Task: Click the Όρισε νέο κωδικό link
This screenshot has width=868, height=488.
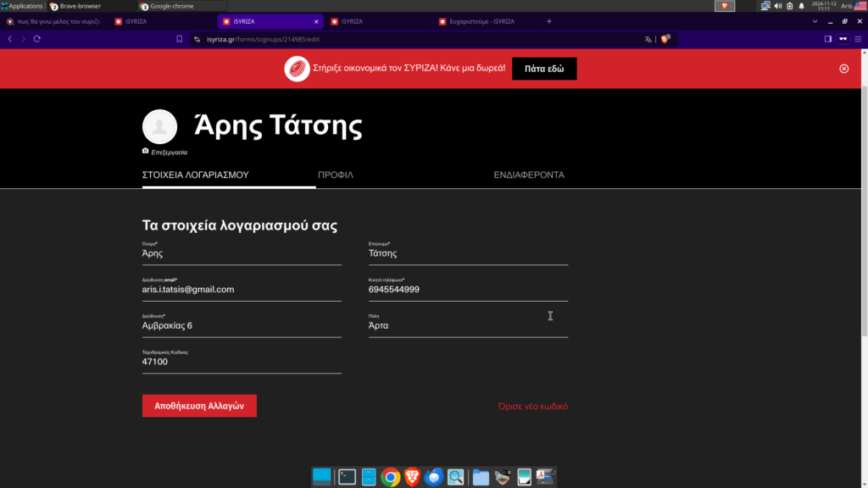Action: point(532,407)
